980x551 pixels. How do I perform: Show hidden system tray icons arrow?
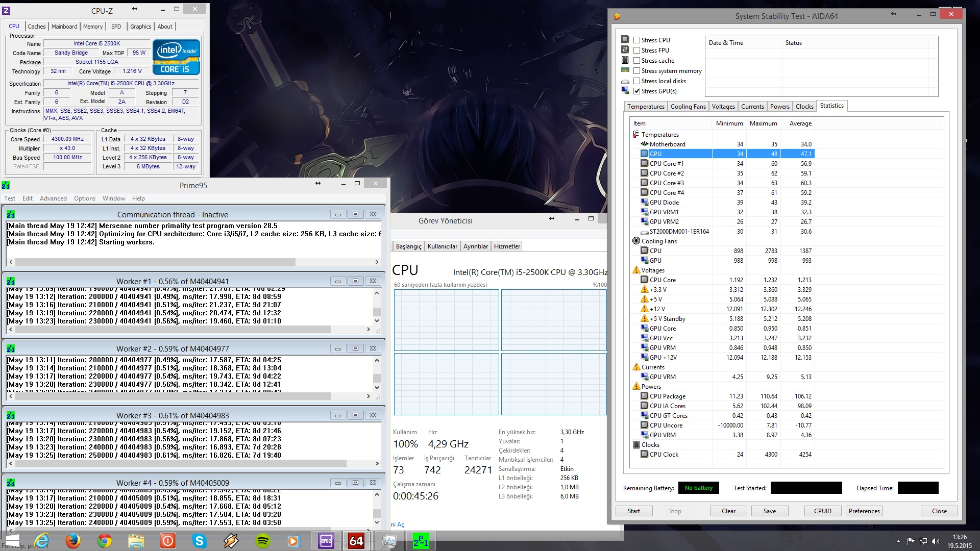click(898, 541)
